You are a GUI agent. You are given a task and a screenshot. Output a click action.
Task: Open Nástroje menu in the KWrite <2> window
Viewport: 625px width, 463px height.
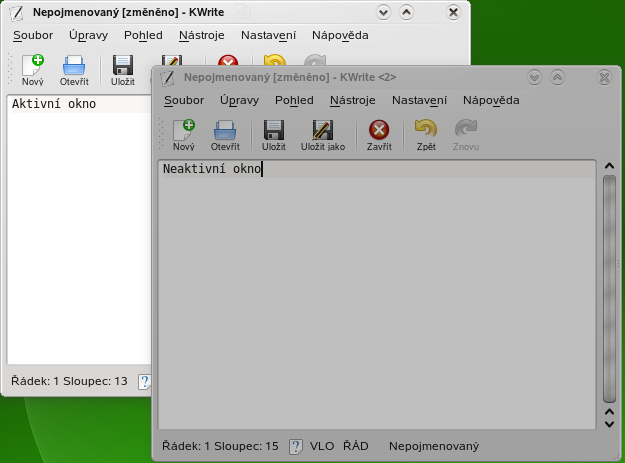coord(353,100)
